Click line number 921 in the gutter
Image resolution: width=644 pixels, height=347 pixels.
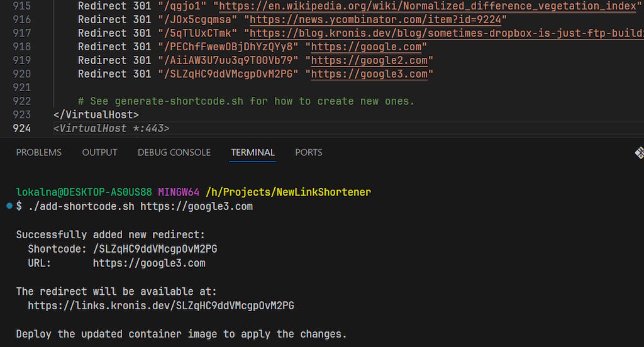click(22, 87)
